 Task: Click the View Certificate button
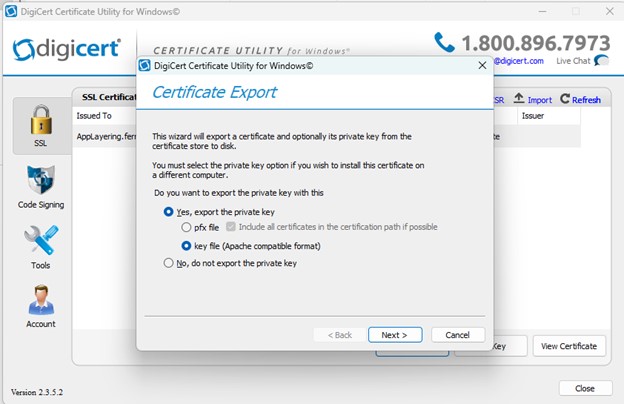pyautogui.click(x=568, y=346)
